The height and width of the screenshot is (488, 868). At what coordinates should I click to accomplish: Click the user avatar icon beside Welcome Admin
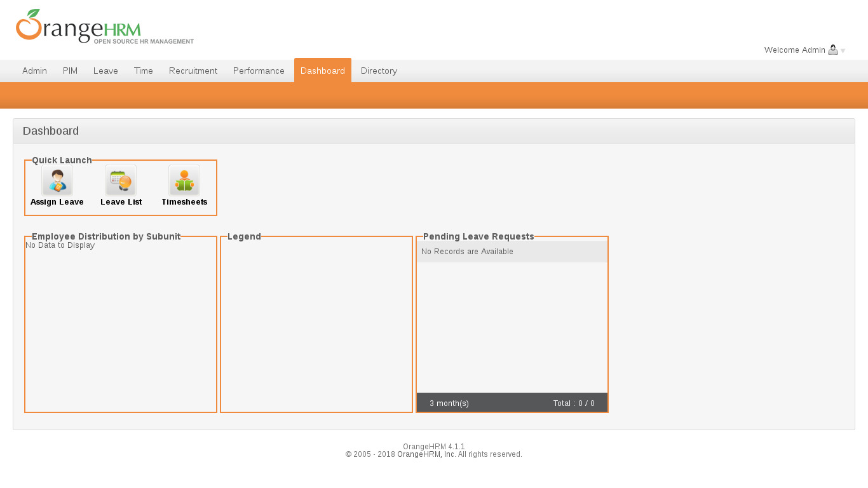pos(833,50)
